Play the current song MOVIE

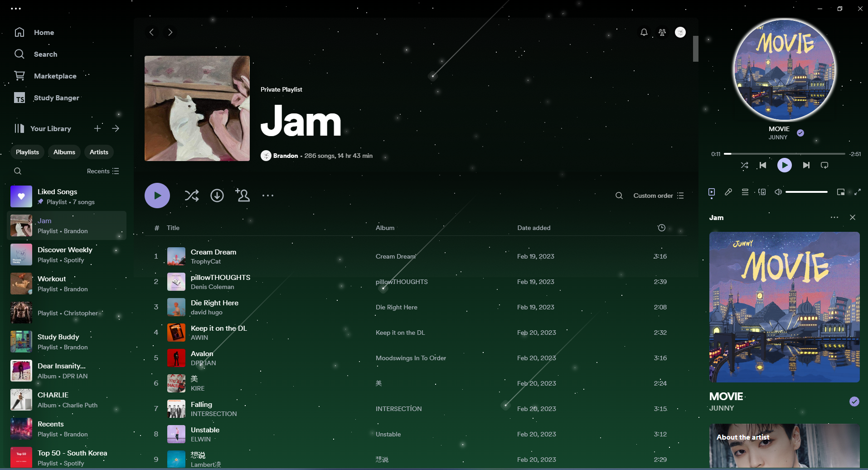[785, 165]
